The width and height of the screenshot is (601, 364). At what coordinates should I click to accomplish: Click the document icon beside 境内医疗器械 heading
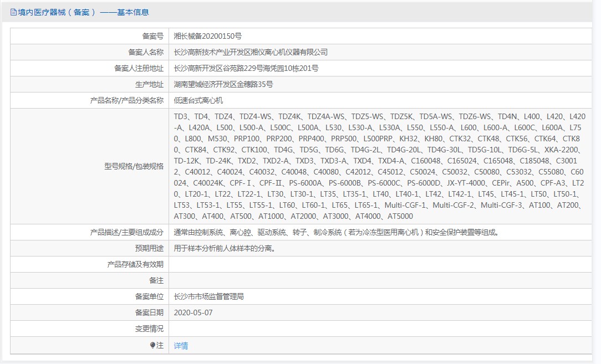tap(13, 12)
